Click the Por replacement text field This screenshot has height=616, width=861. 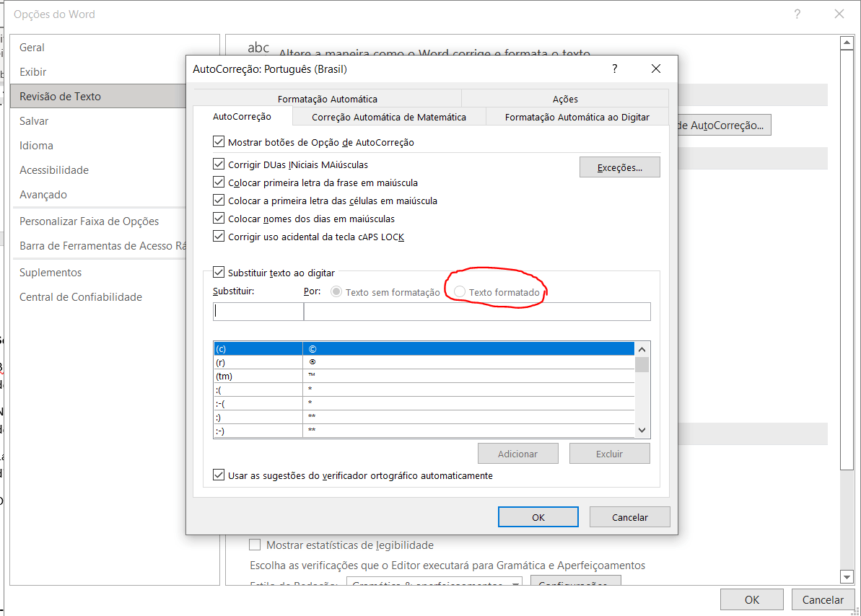click(x=477, y=312)
